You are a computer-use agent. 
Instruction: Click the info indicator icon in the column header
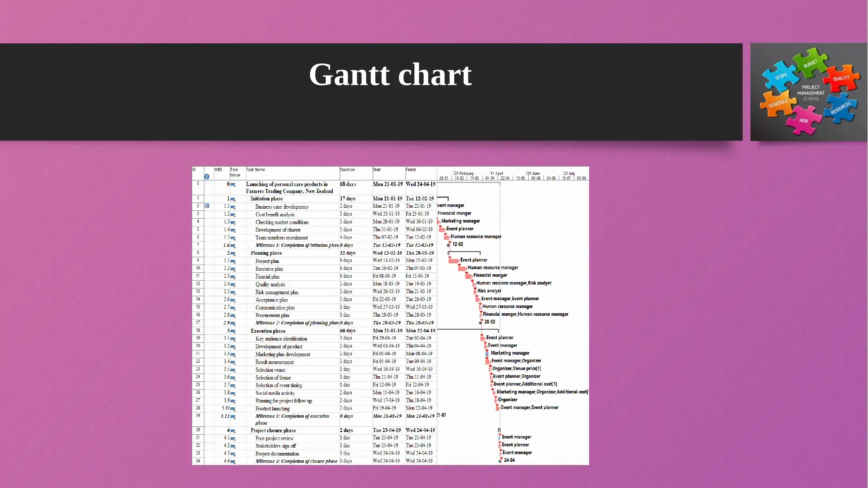click(207, 177)
